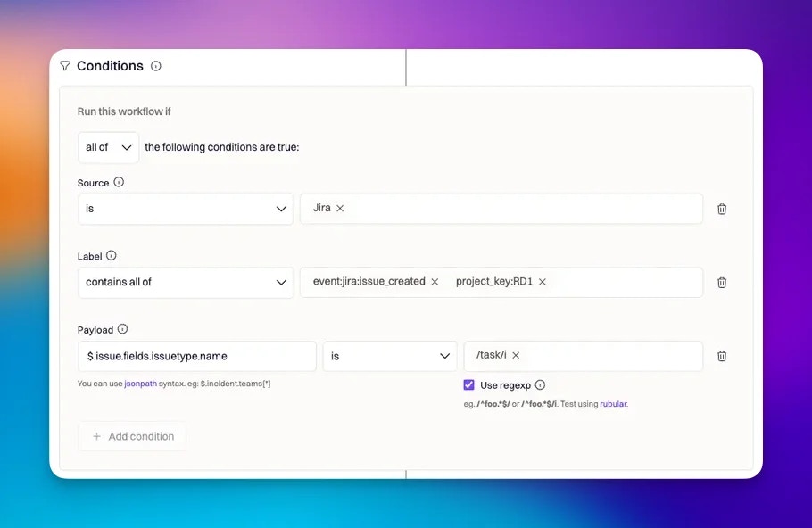Open the Payload 'is' operator dropdown
812x528 pixels.
(x=390, y=356)
